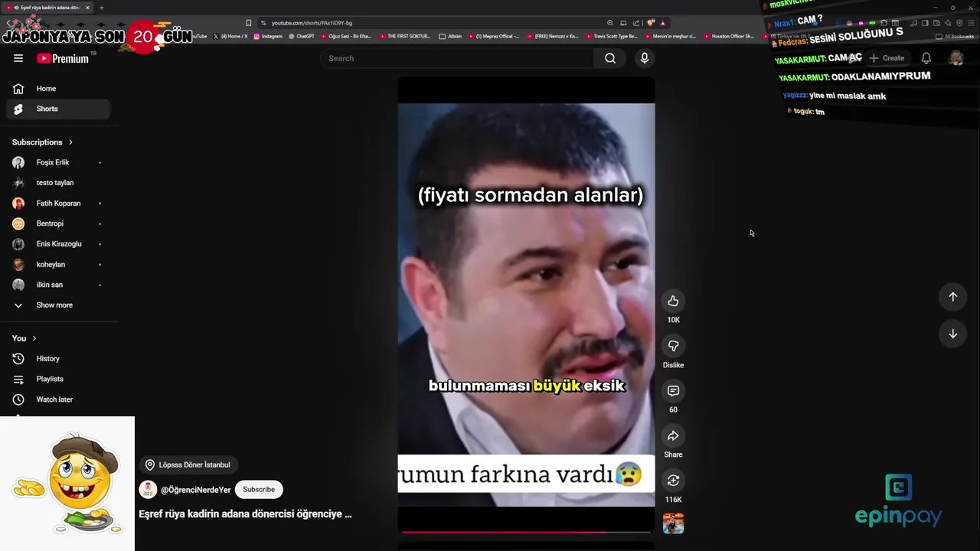Open History in the sidebar
Screen dimensions: 980x551
[x=58, y=358]
